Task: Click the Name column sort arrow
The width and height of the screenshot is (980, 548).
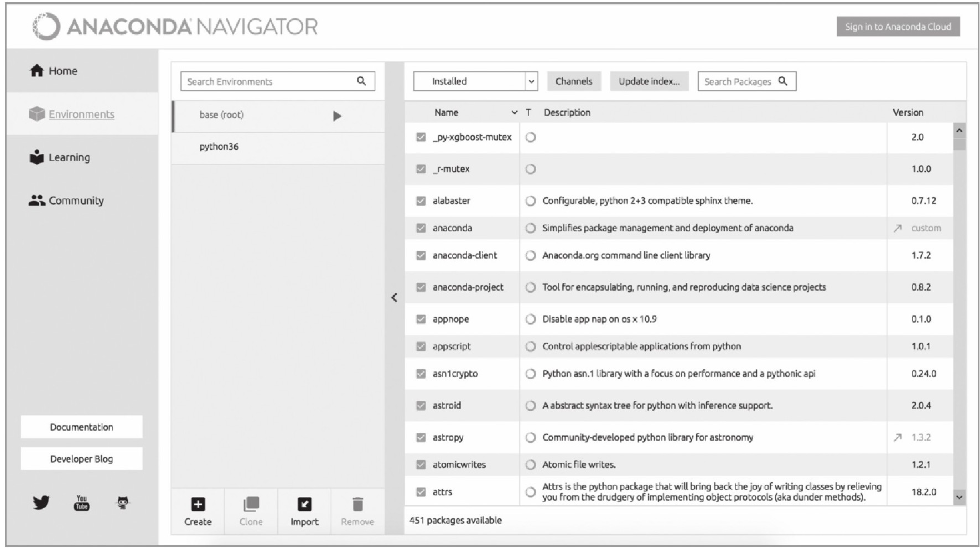Action: pyautogui.click(x=514, y=112)
